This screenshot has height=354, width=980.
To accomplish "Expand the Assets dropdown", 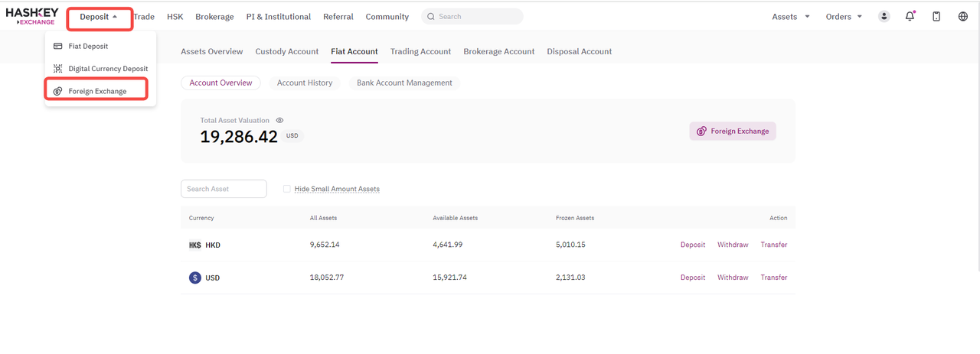I will (791, 16).
